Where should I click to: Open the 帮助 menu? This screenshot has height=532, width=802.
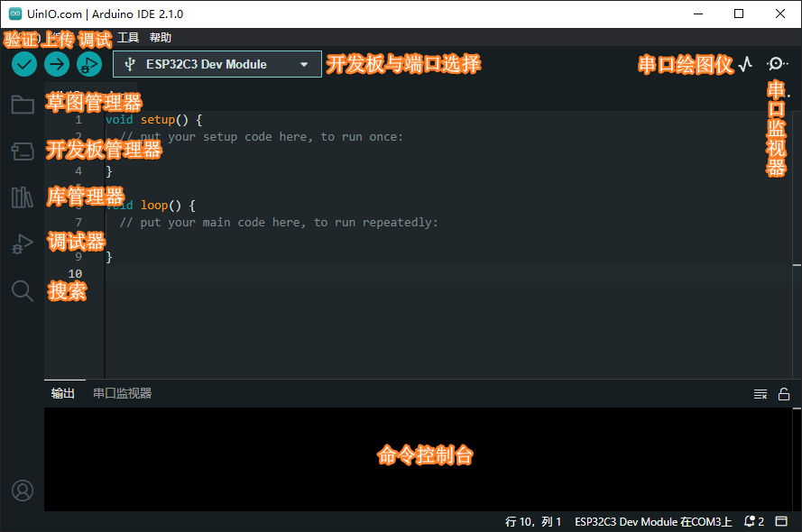click(x=160, y=38)
